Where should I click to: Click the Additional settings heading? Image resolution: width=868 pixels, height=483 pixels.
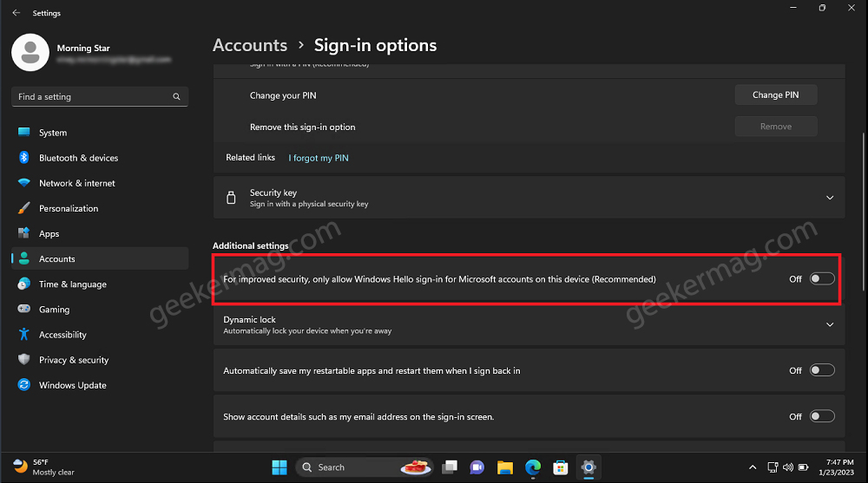(250, 245)
